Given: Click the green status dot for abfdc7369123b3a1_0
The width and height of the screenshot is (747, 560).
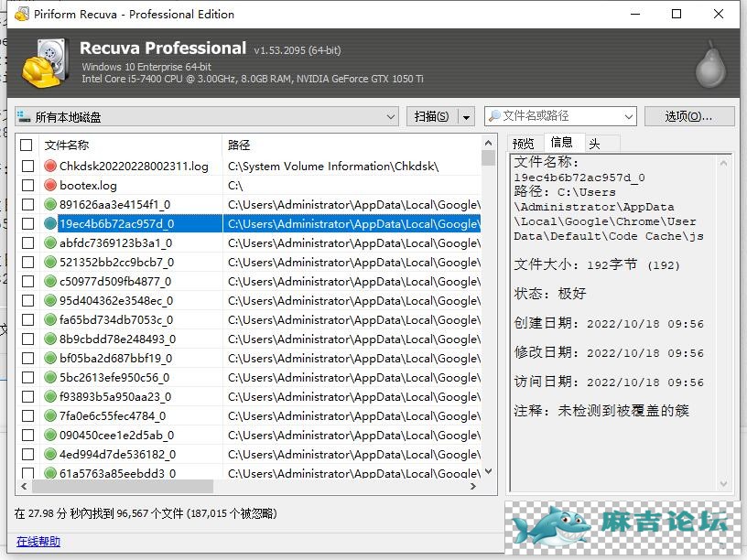Looking at the screenshot, I should pyautogui.click(x=50, y=242).
